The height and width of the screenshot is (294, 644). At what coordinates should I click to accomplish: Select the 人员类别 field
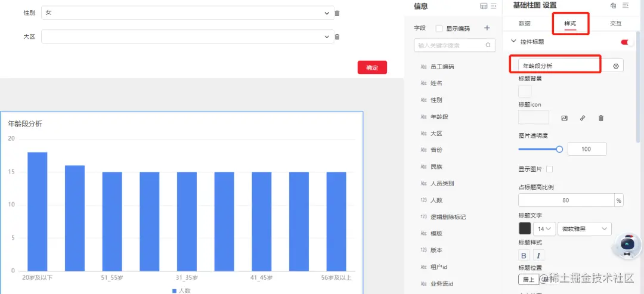click(442, 184)
